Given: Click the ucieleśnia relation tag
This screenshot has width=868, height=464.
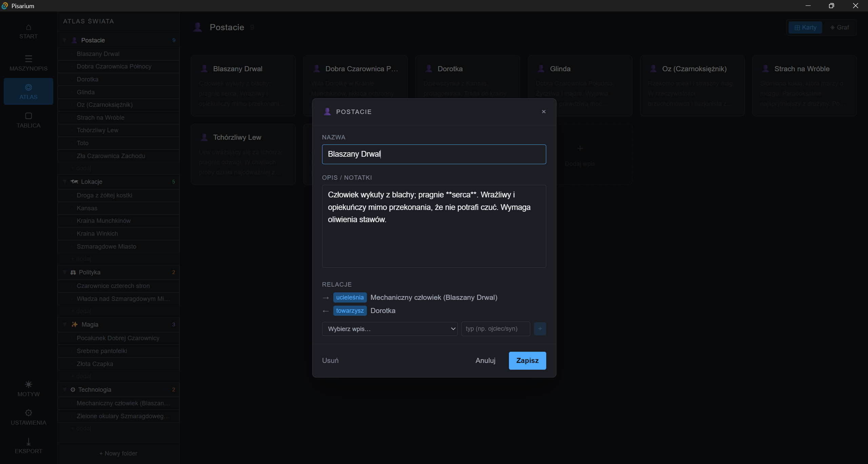Looking at the screenshot, I should click(350, 297).
